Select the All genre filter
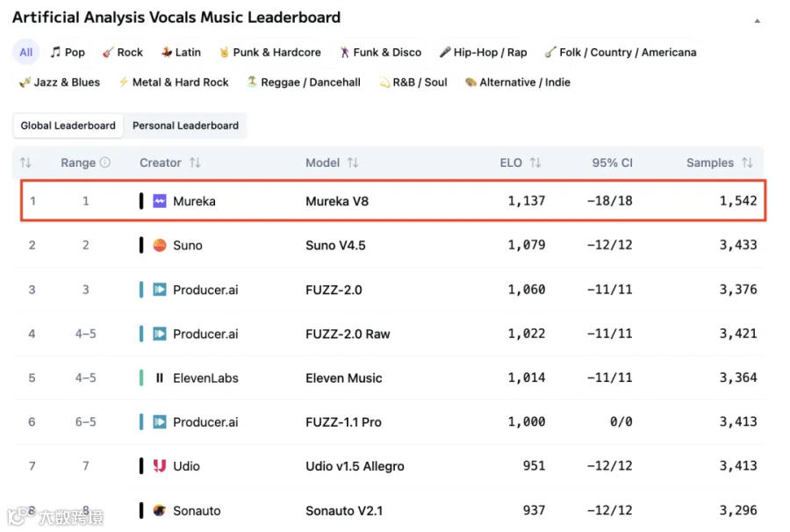The height and width of the screenshot is (532, 790). pyautogui.click(x=26, y=53)
